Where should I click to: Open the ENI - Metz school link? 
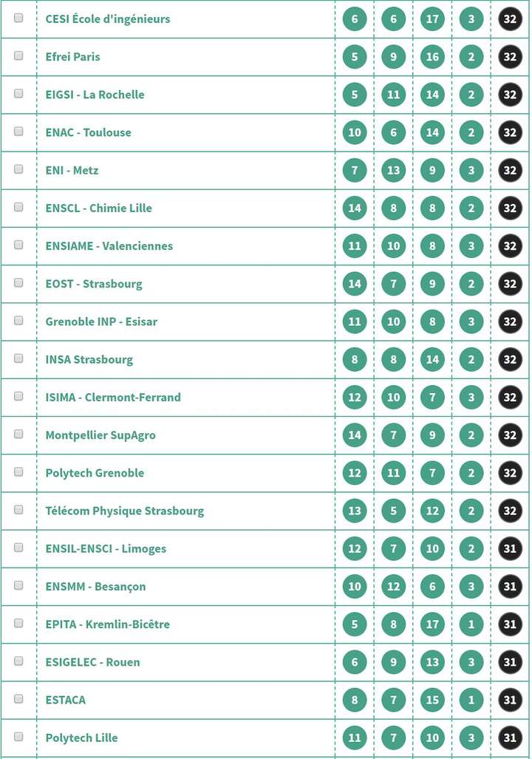click(72, 170)
